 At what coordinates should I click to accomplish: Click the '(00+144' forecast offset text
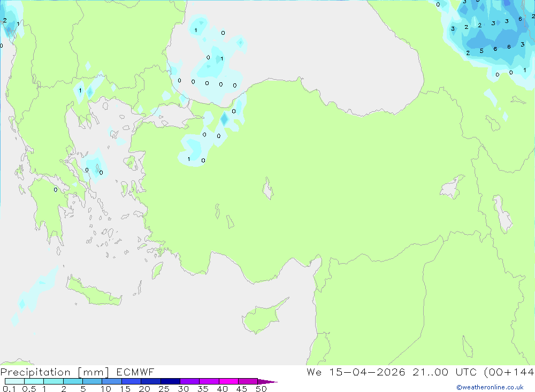[x=509, y=372]
